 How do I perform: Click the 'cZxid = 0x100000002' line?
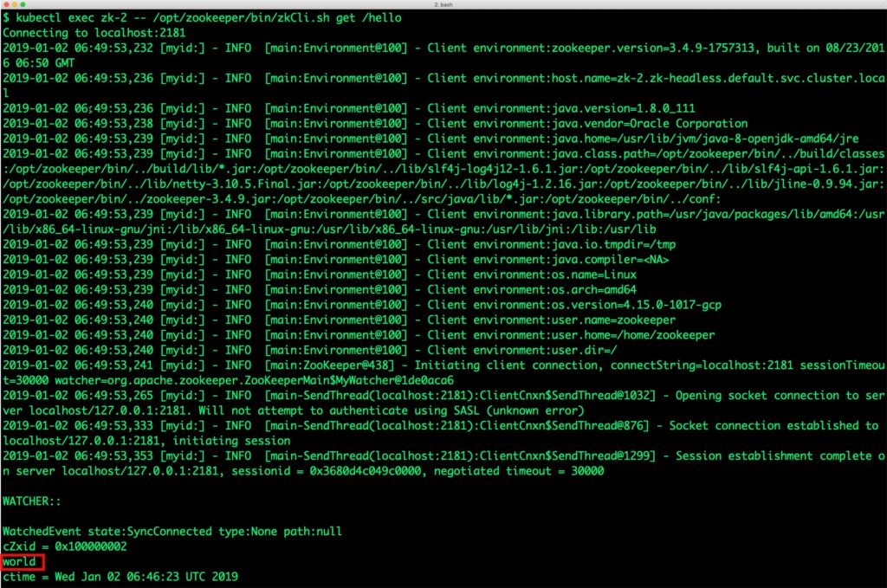pyautogui.click(x=64, y=546)
